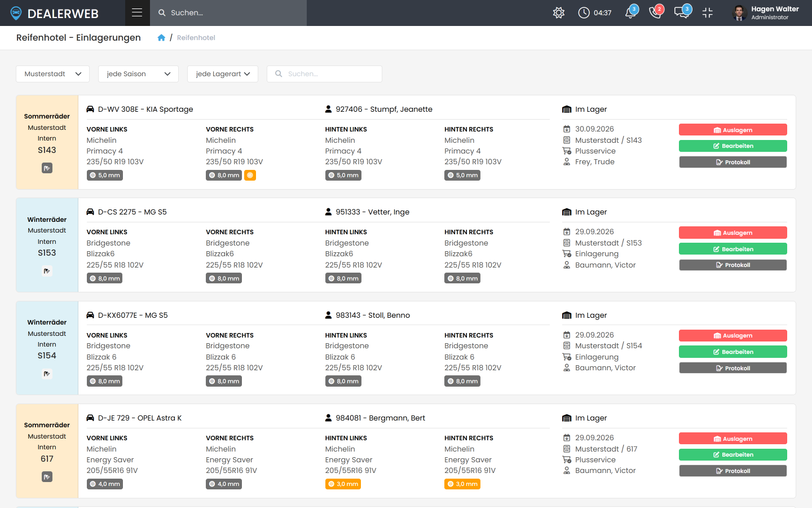Viewport: 812px width, 508px height.
Task: Open Protokoll for D-WV 308E KIA Sportage
Action: coord(732,162)
